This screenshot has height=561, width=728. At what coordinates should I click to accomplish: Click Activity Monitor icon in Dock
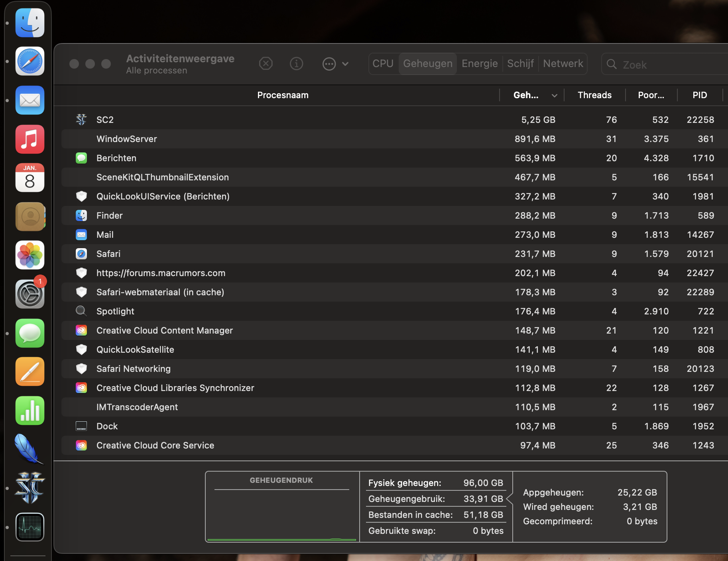coord(30,527)
